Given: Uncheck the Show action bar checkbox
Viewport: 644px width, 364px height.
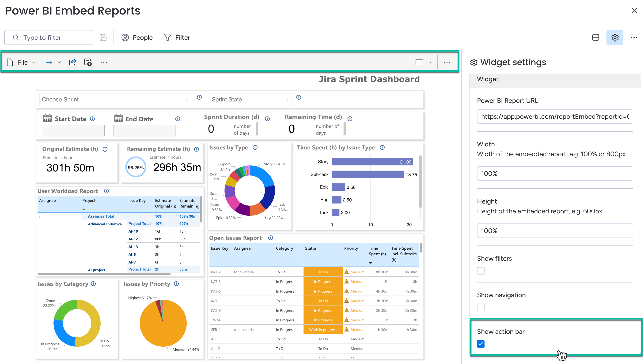Looking at the screenshot, I should 481,344.
